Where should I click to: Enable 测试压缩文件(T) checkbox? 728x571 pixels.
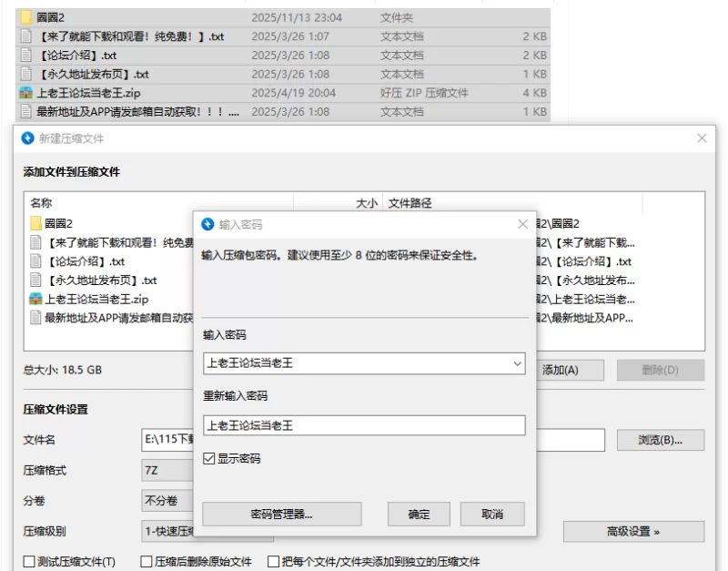tap(29, 562)
